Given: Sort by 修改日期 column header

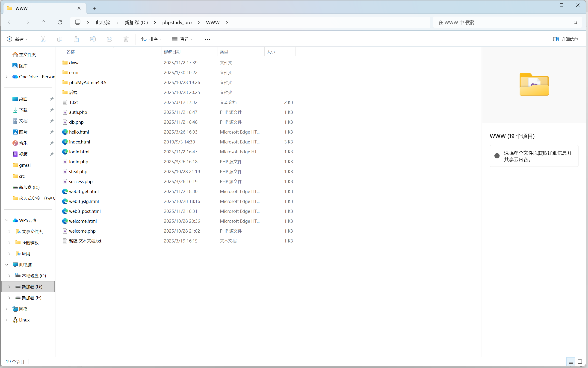Looking at the screenshot, I should tap(172, 52).
